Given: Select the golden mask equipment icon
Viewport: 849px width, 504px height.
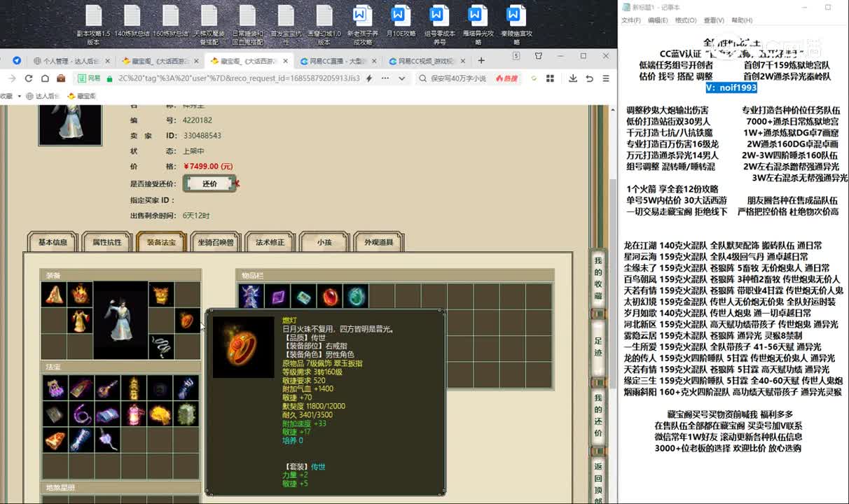Looking at the screenshot, I should 161,295.
